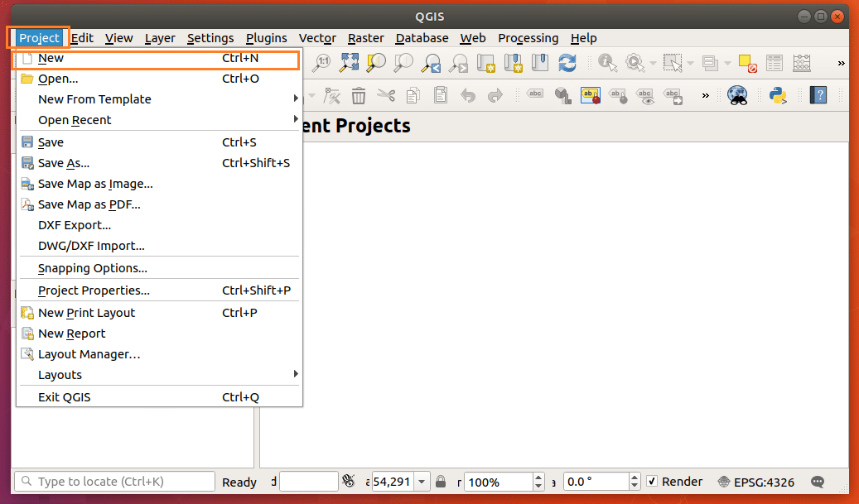
Task: Open Run Feature Action dropdown arrow
Action: (653, 64)
